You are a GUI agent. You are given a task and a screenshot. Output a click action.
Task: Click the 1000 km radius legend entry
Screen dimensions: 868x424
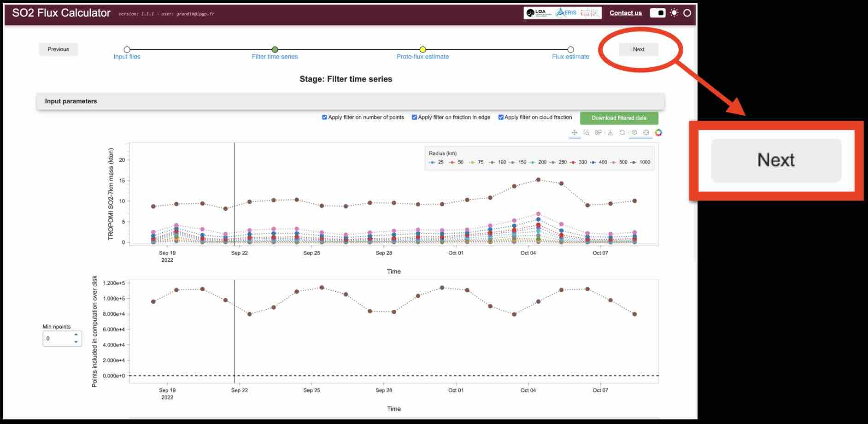click(x=641, y=162)
